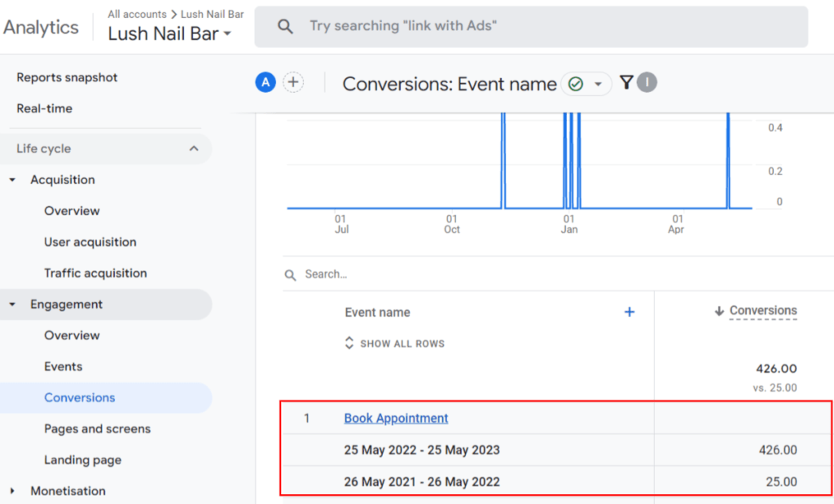Click the table Search field
The image size is (834, 504).
pyautogui.click(x=407, y=274)
